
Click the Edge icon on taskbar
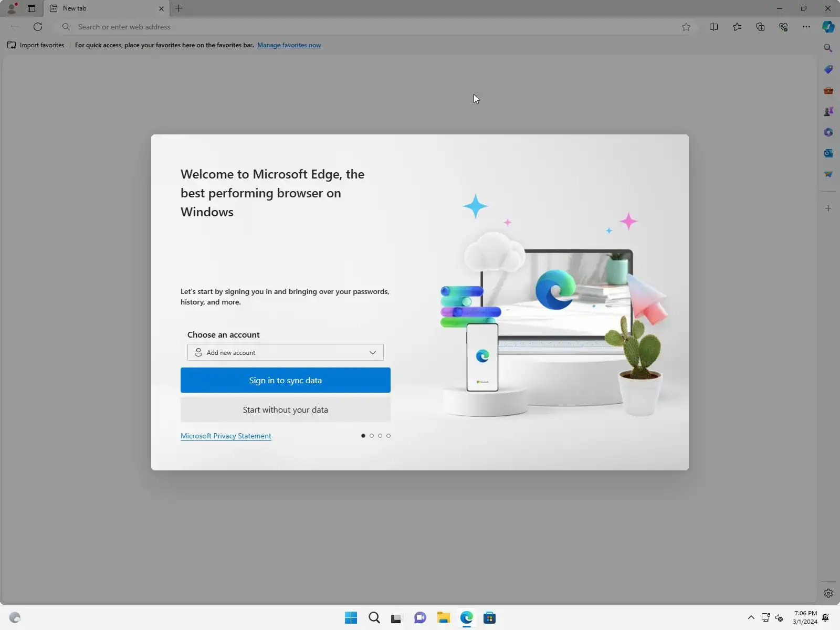[x=467, y=618]
